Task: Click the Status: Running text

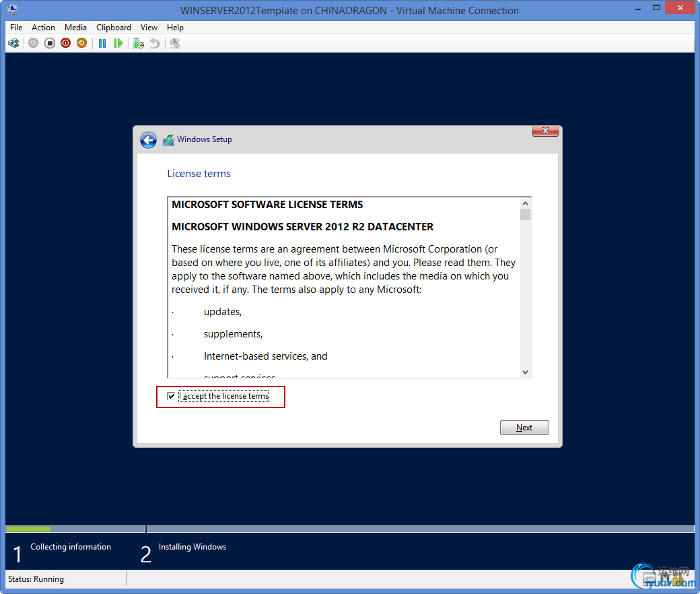Action: pyautogui.click(x=36, y=579)
